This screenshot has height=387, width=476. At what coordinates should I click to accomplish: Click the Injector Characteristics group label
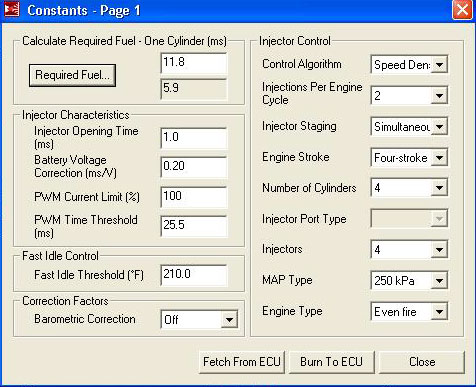(76, 115)
